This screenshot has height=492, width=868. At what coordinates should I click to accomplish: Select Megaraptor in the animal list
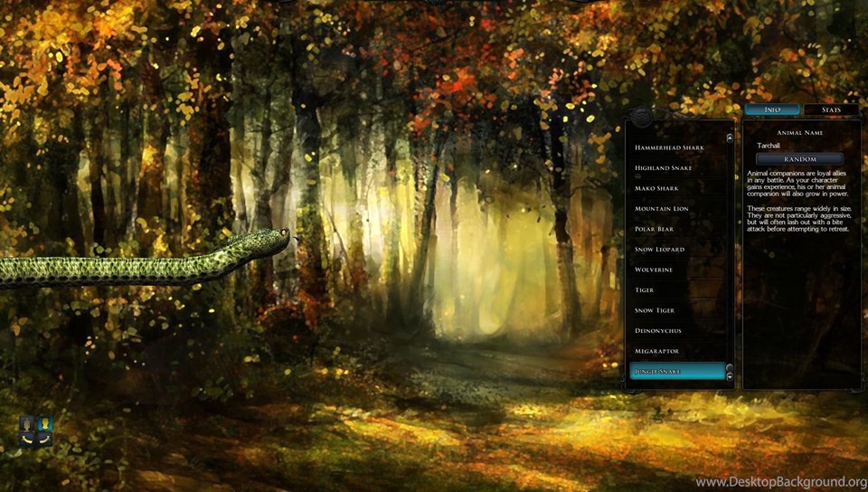tap(677, 352)
